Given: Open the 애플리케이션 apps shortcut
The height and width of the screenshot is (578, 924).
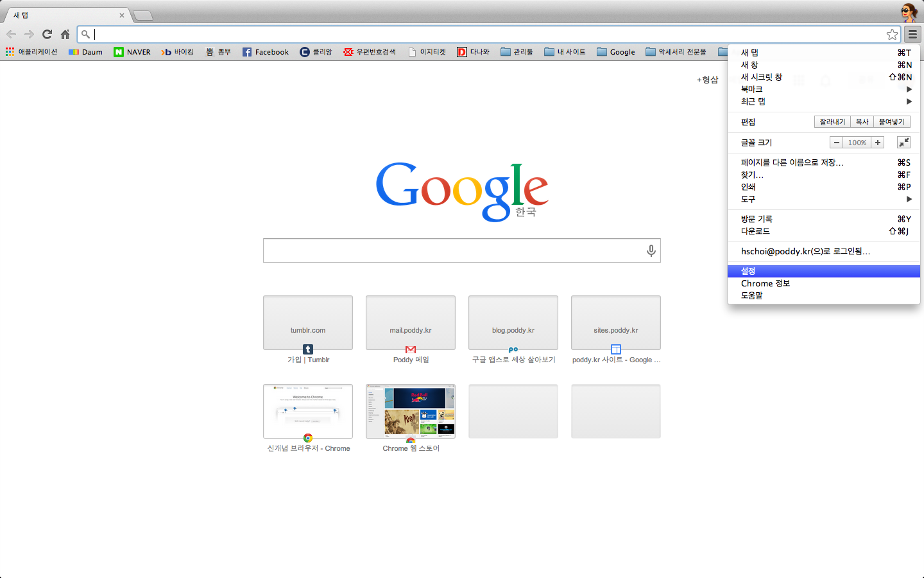Looking at the screenshot, I should [x=31, y=52].
